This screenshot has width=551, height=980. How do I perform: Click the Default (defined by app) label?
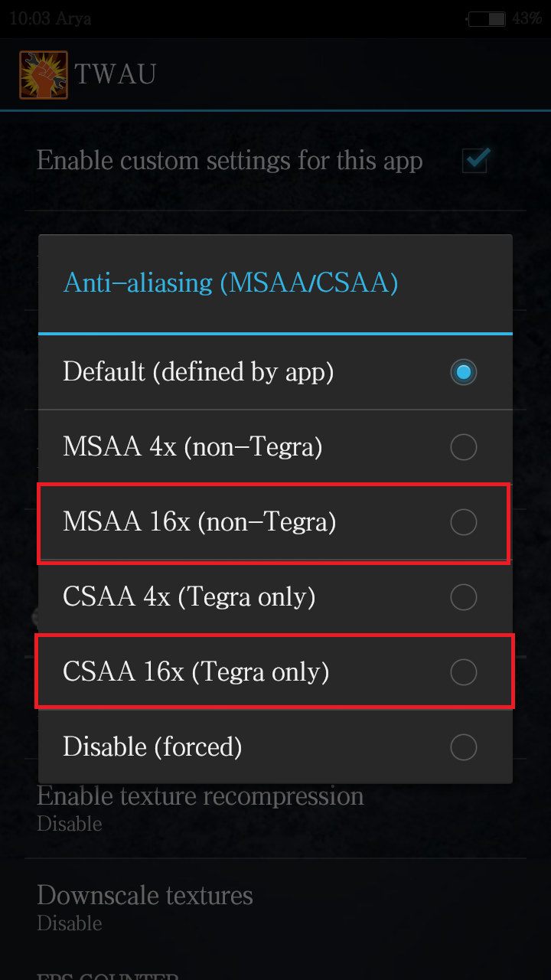(x=198, y=372)
